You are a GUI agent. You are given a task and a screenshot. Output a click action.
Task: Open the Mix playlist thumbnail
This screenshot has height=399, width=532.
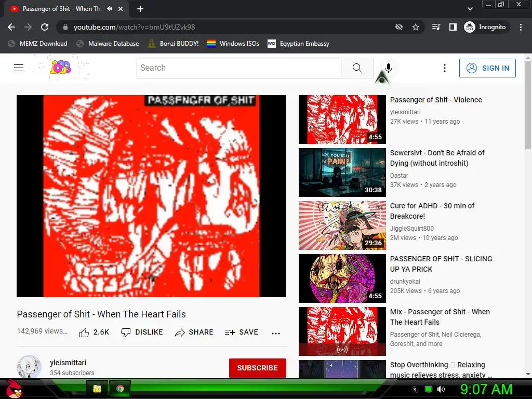(x=342, y=331)
